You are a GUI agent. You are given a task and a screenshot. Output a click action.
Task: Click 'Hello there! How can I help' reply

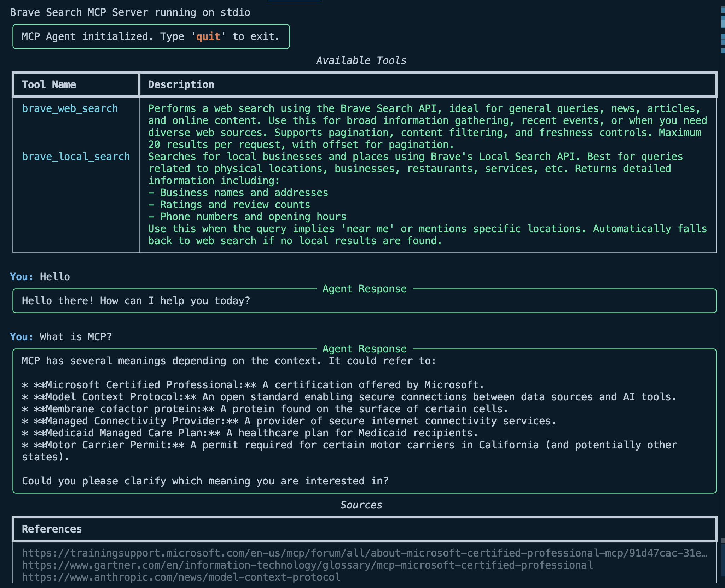coord(136,301)
